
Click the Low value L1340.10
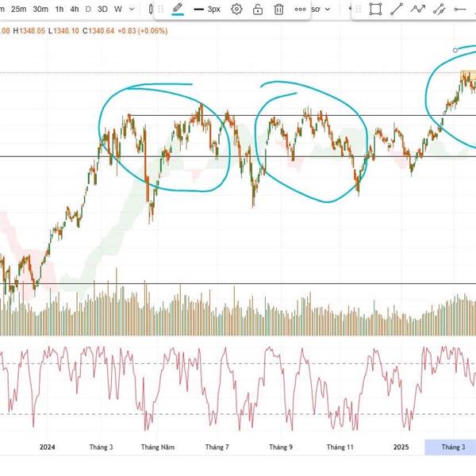(63, 31)
